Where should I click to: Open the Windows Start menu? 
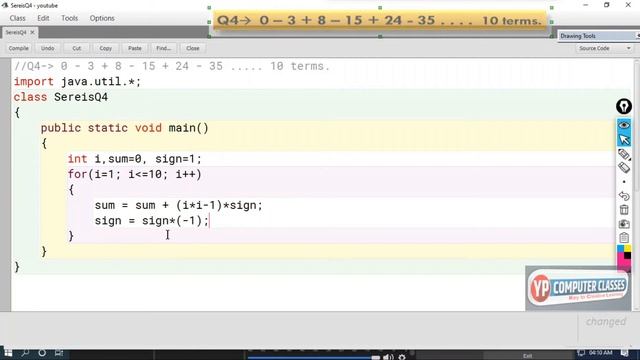(8, 352)
